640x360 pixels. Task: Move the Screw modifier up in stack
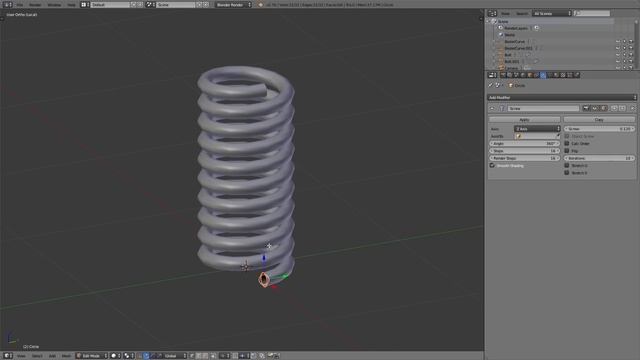pyautogui.click(x=614, y=108)
